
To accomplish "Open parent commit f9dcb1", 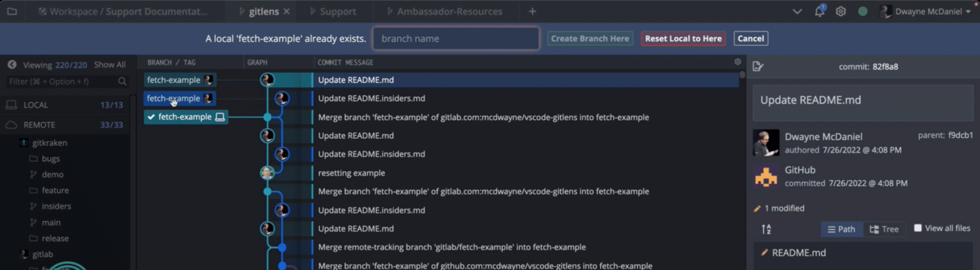I will (x=960, y=135).
